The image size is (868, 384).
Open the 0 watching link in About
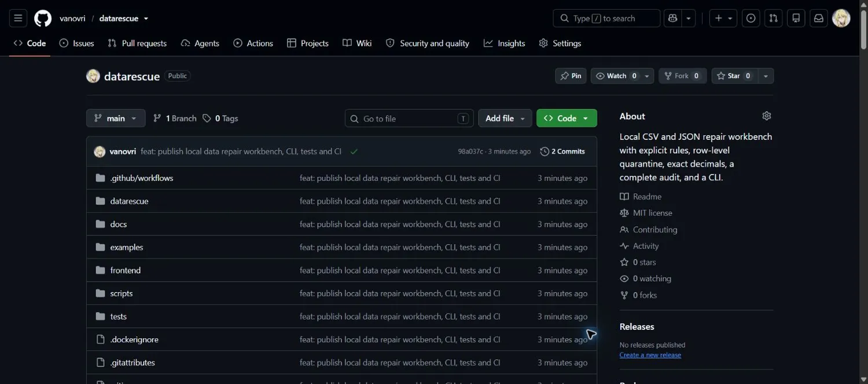coord(645,279)
